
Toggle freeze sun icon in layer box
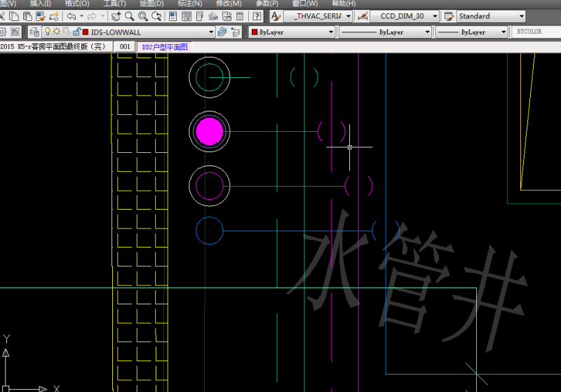point(57,32)
